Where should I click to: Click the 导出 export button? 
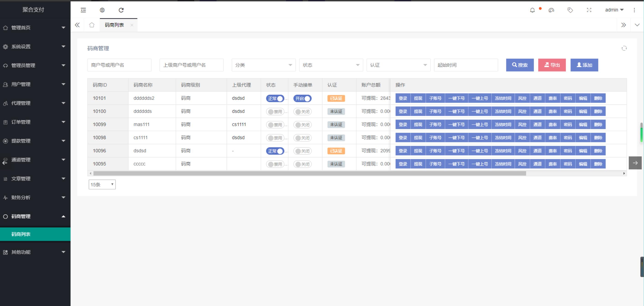[x=552, y=65]
